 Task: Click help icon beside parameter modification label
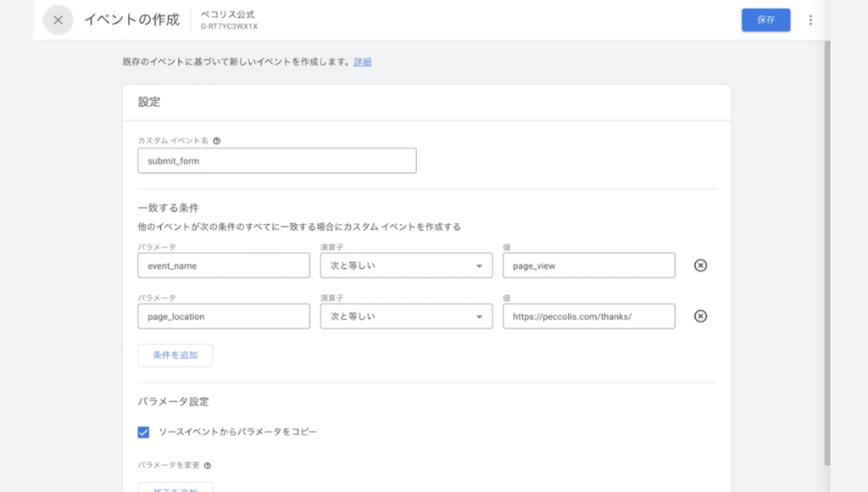[208, 466]
